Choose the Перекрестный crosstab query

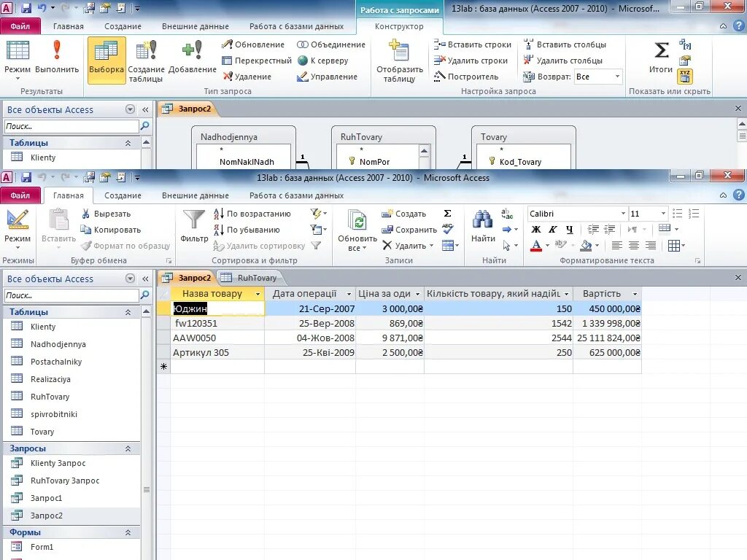coord(256,61)
